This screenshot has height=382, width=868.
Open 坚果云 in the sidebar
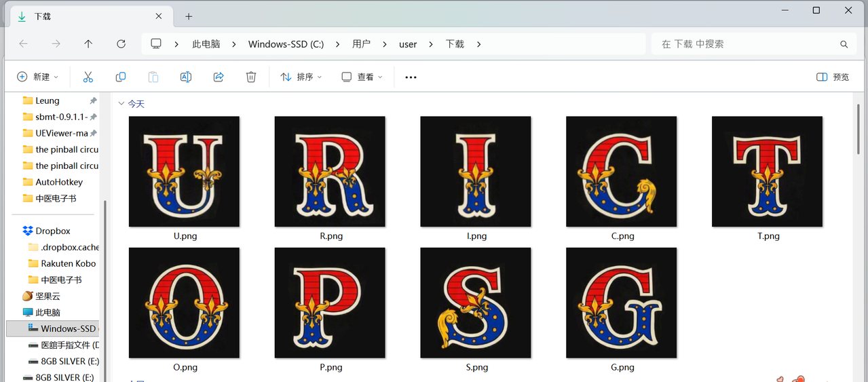coord(40,296)
